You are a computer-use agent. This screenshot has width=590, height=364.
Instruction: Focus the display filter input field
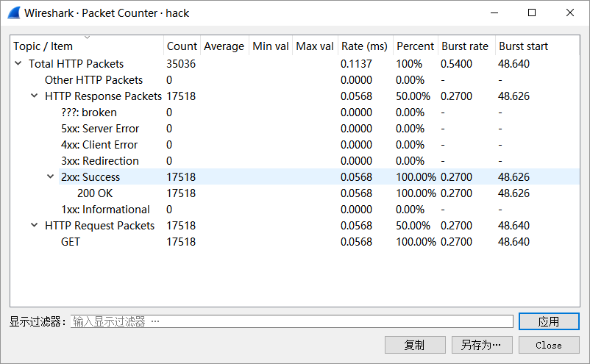(291, 321)
